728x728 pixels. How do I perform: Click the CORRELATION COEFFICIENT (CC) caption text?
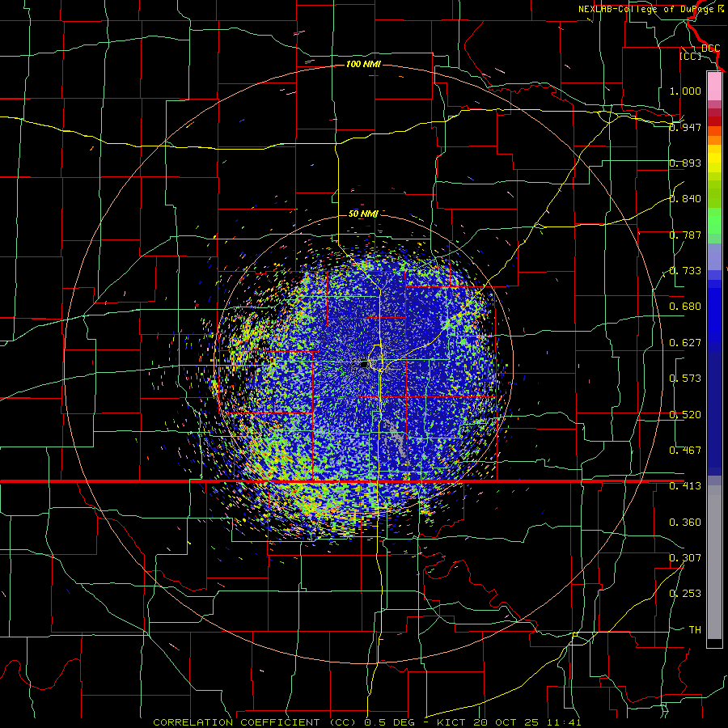point(255,722)
